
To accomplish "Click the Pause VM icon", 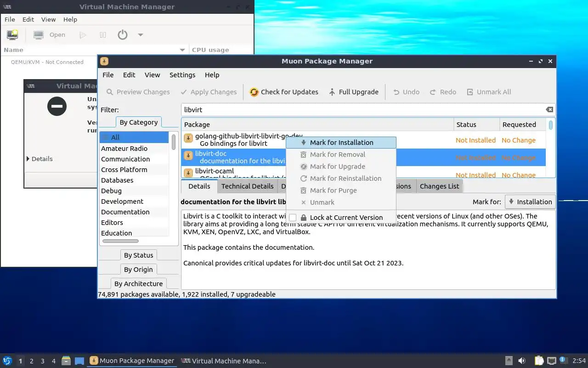I will (103, 35).
